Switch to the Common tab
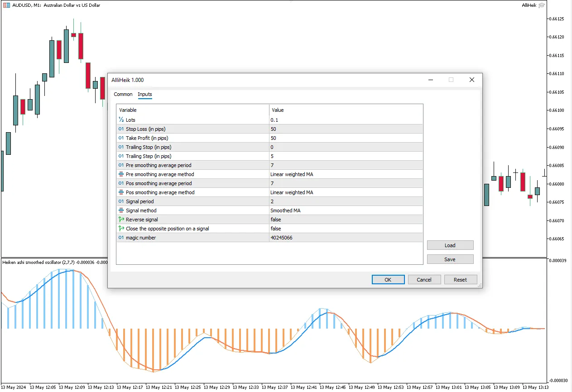 [123, 94]
